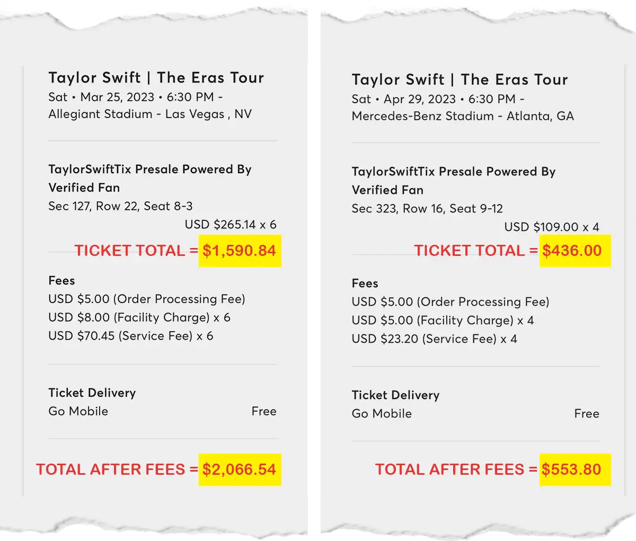Click the highlighted $1,590.84 ticket total
636x541 pixels.
coord(240,251)
